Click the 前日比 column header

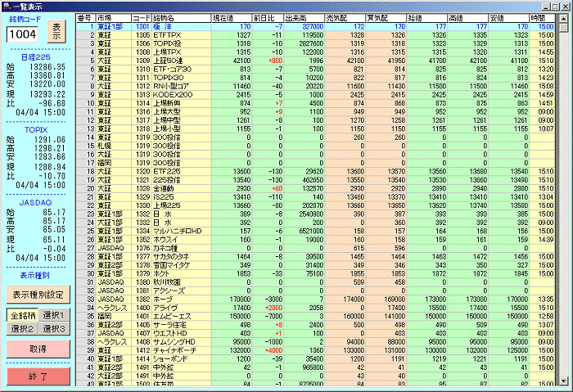pyautogui.click(x=268, y=18)
